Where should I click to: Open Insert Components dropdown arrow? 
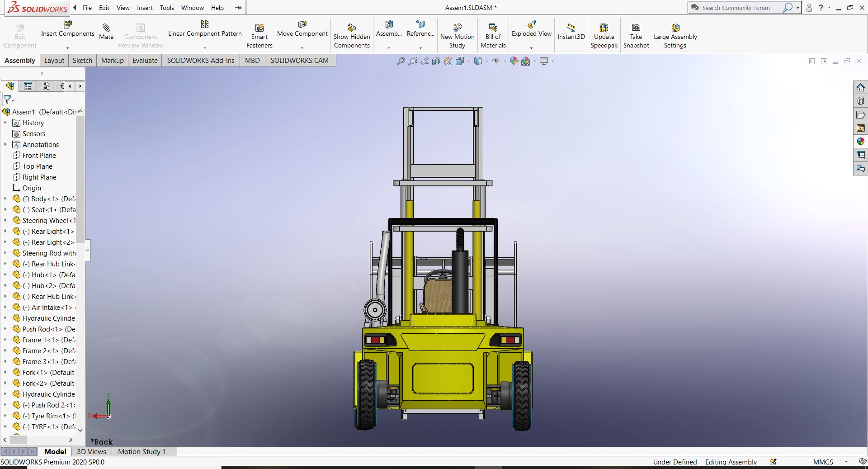pos(67,48)
